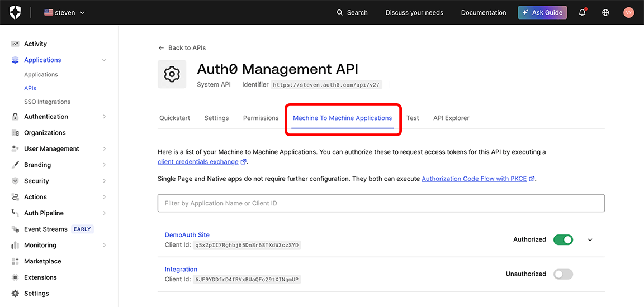
Task: Click the back arrow icon
Action: pyautogui.click(x=161, y=48)
